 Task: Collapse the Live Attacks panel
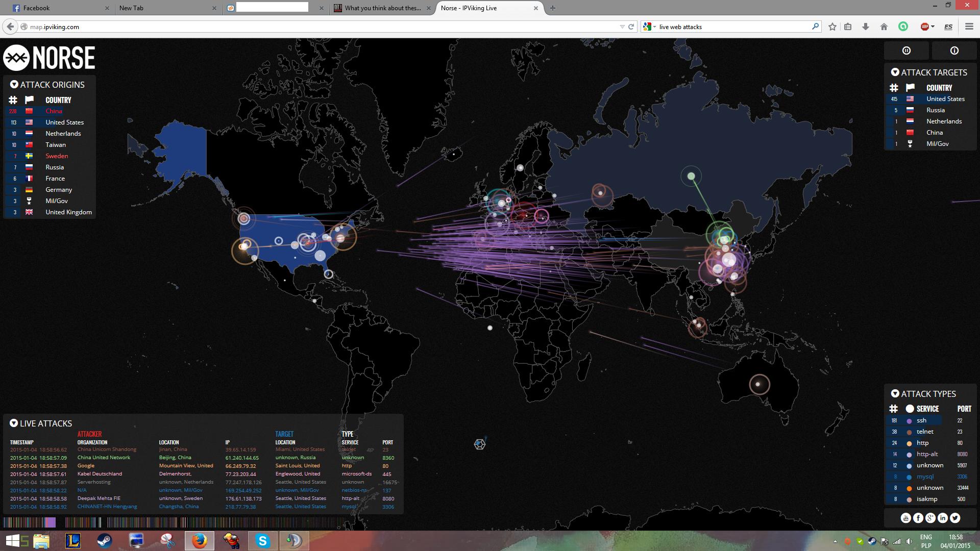coord(14,423)
